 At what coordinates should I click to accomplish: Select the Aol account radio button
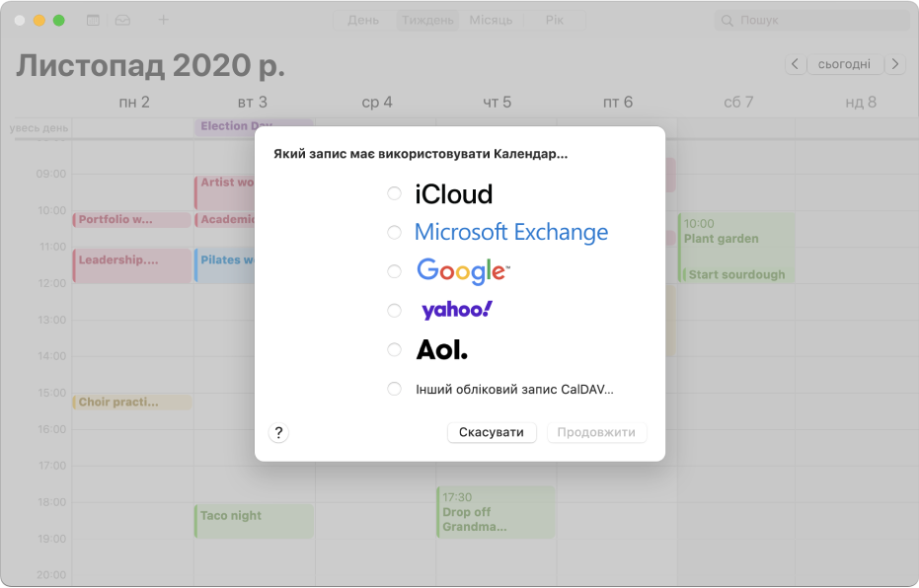pyautogui.click(x=395, y=349)
